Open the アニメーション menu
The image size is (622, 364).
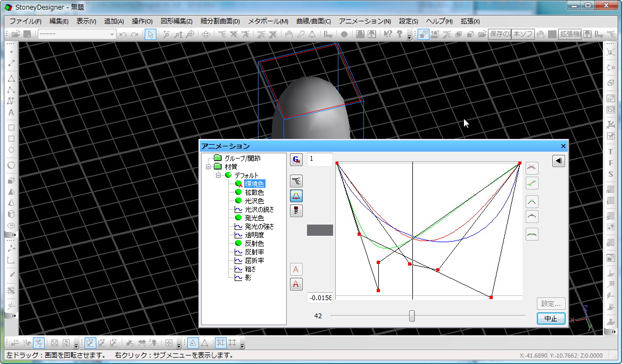[364, 21]
